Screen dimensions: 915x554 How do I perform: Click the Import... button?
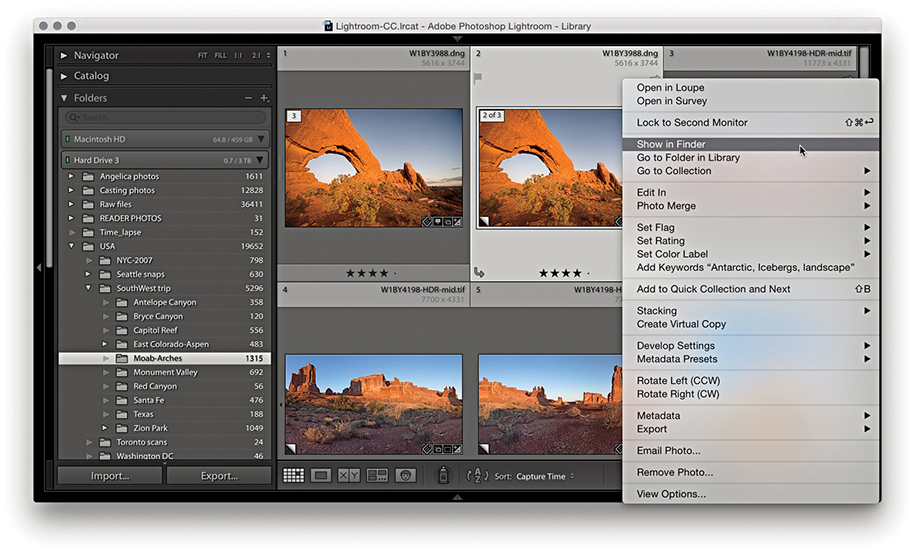tap(110, 476)
